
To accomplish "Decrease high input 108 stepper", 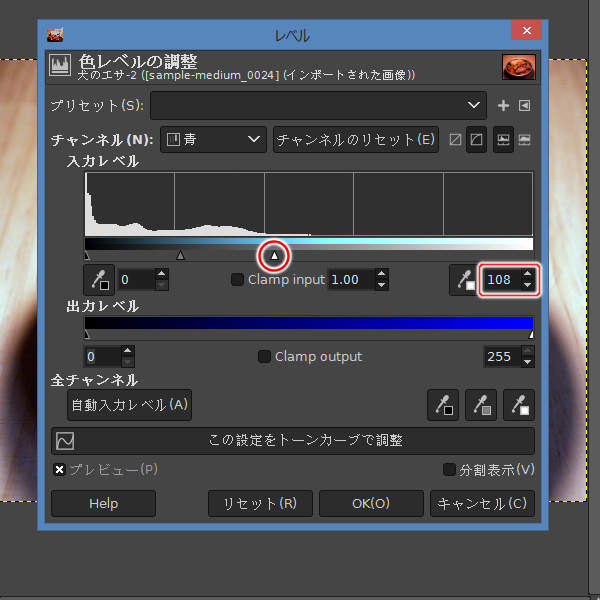I will [x=528, y=285].
